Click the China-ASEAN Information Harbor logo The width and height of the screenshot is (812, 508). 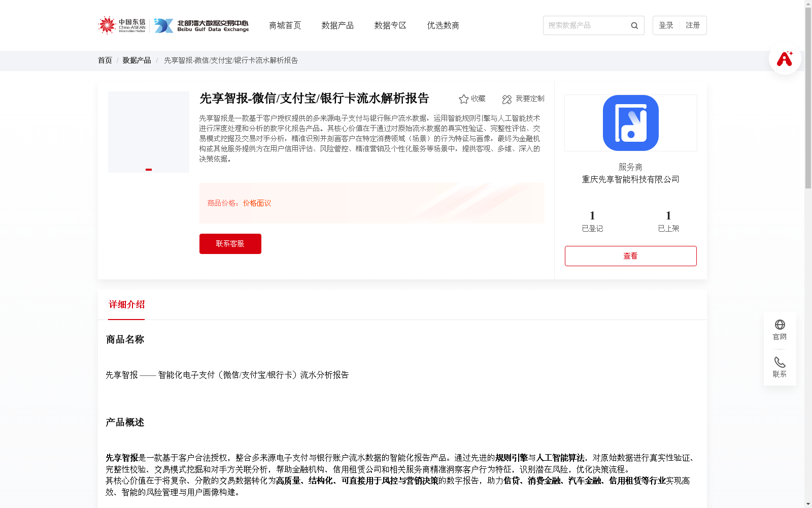[122, 25]
